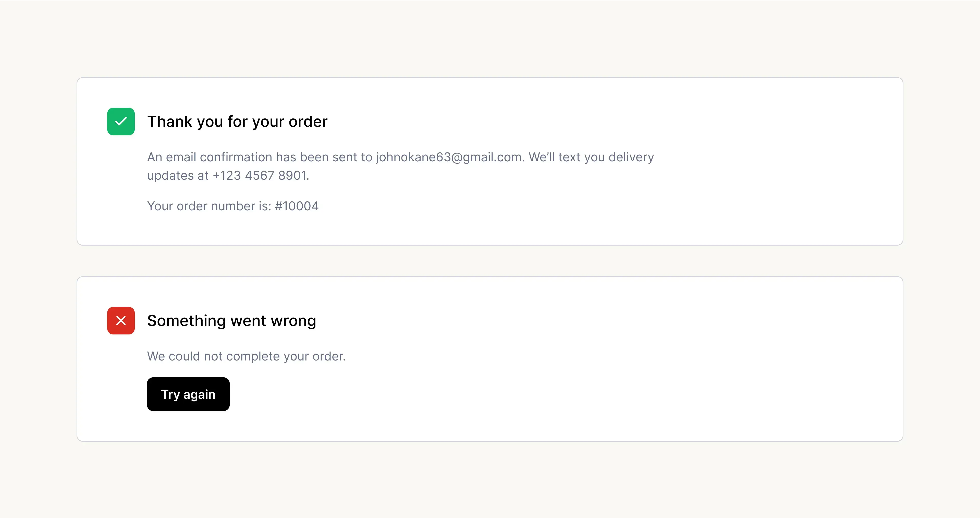Select the #10004 order number
This screenshot has width=980, height=518.
tap(296, 206)
